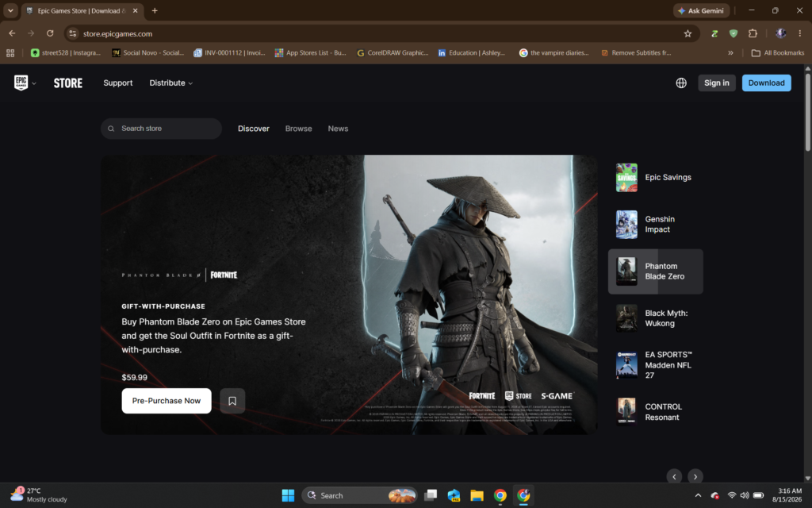Click the Wi-Fi network tray icon
Screen dimensions: 812x508
[731, 495]
